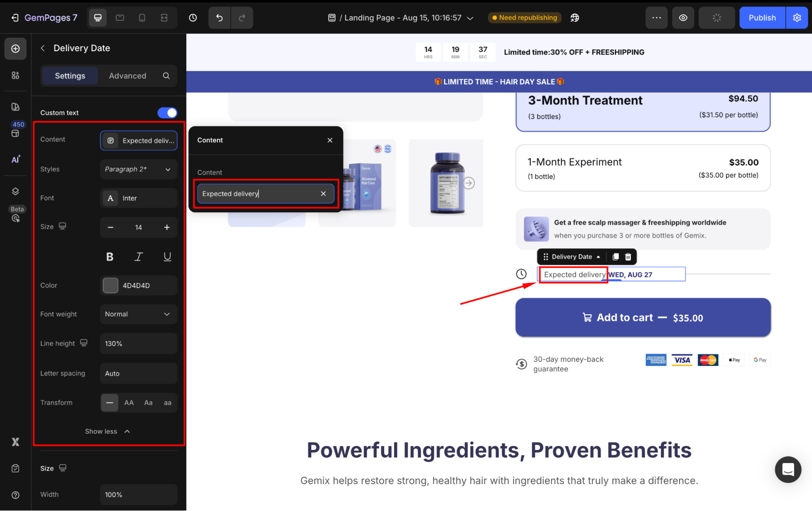Open the layers sidebar icon

(15, 191)
